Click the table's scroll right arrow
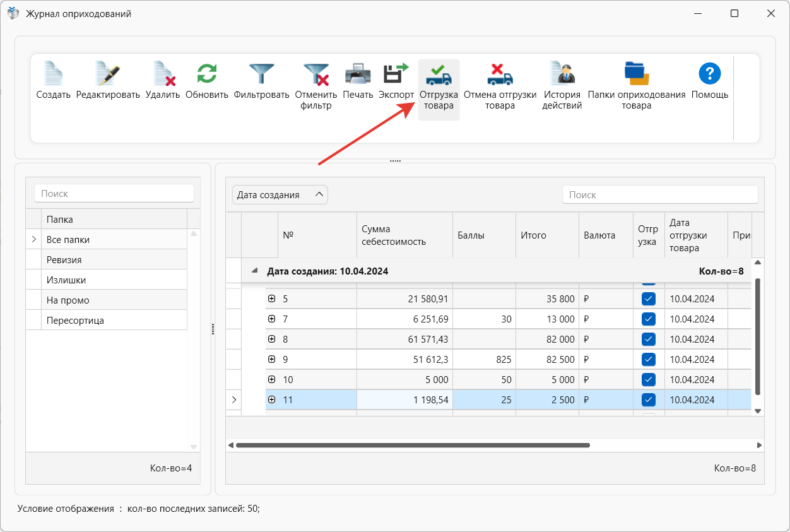The width and height of the screenshot is (790, 532). click(x=758, y=445)
